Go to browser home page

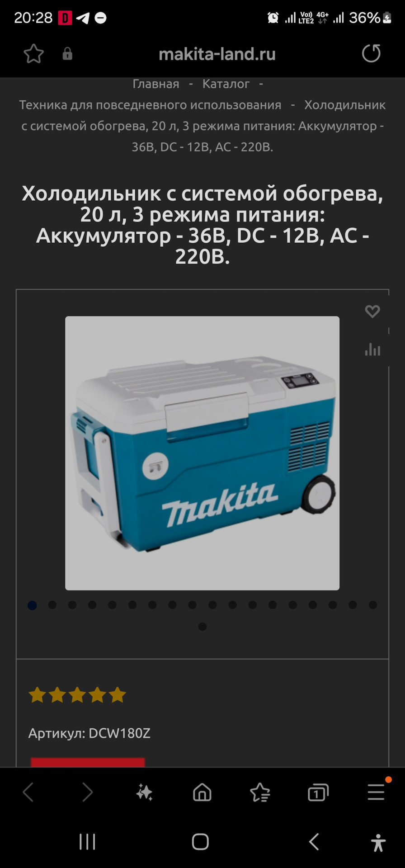click(x=202, y=792)
